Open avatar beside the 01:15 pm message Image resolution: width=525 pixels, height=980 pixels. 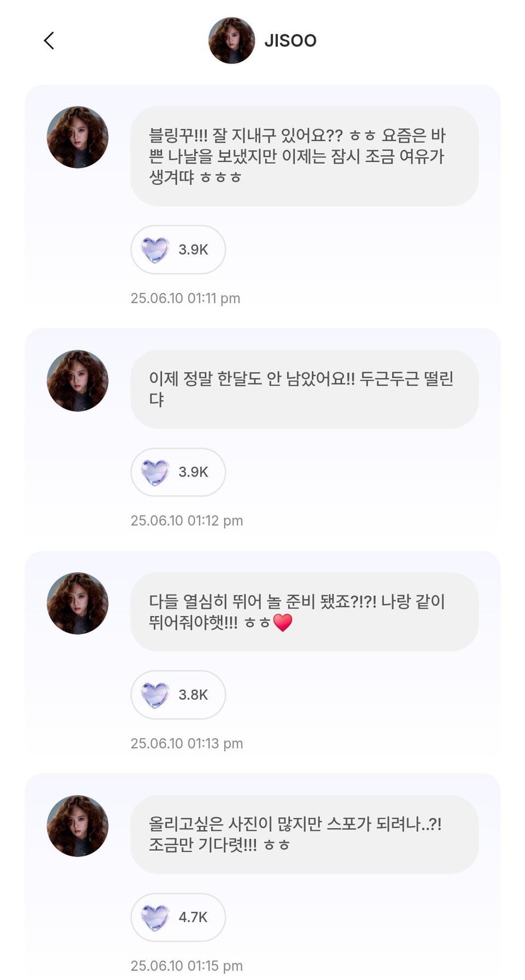click(x=78, y=826)
